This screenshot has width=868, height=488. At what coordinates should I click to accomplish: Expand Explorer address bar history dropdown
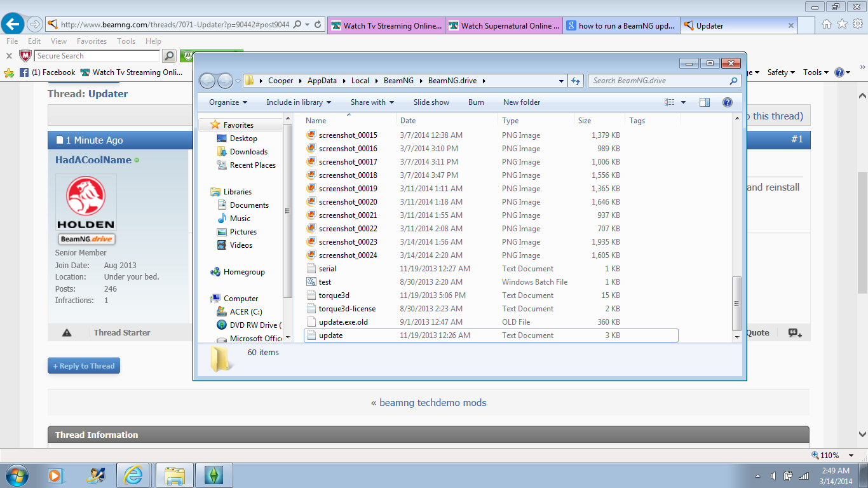[x=561, y=81]
